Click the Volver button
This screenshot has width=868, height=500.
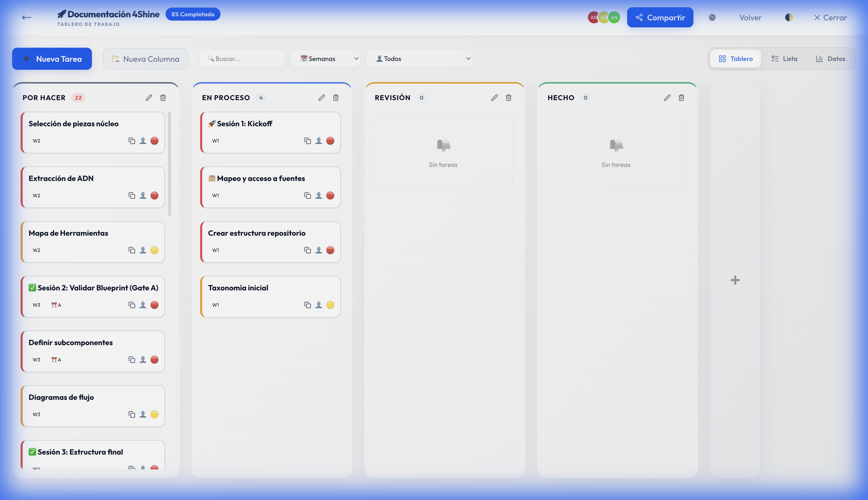[x=750, y=17]
